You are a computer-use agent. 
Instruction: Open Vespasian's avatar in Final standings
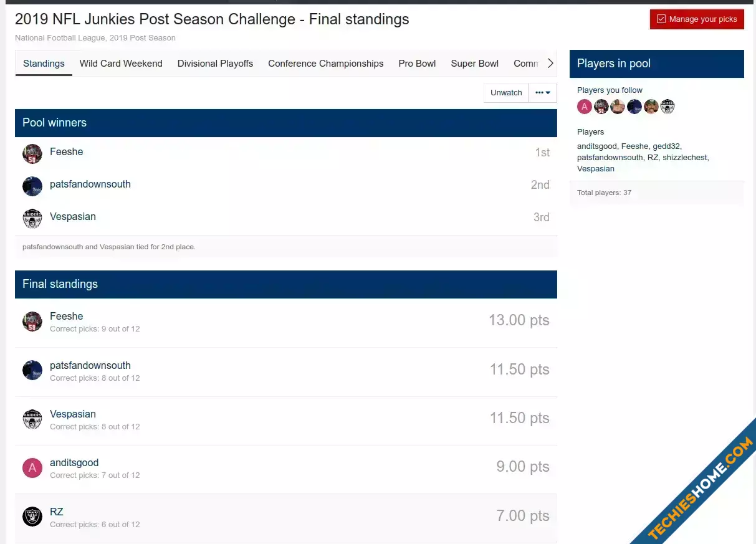click(32, 419)
